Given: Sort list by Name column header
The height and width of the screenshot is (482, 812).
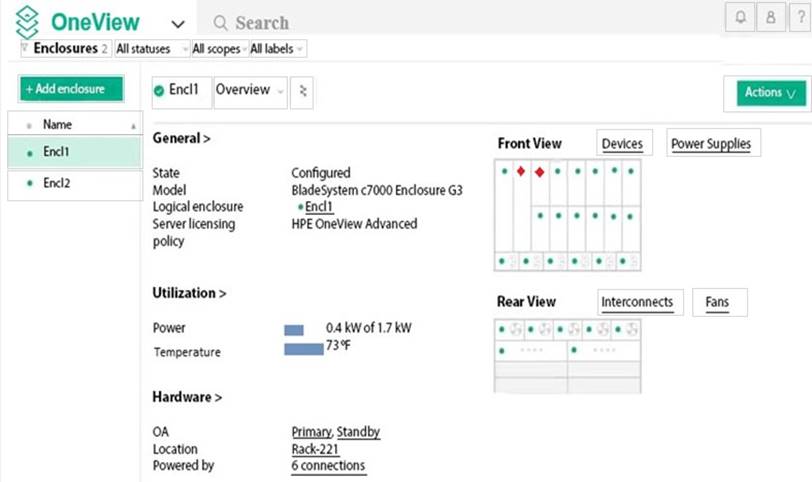Looking at the screenshot, I should pyautogui.click(x=57, y=125).
